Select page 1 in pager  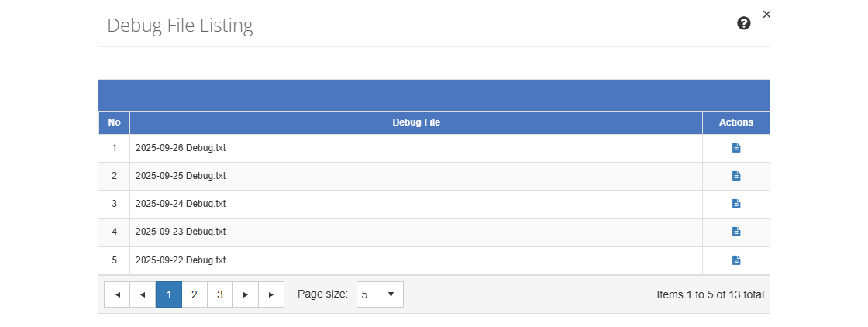tap(169, 294)
